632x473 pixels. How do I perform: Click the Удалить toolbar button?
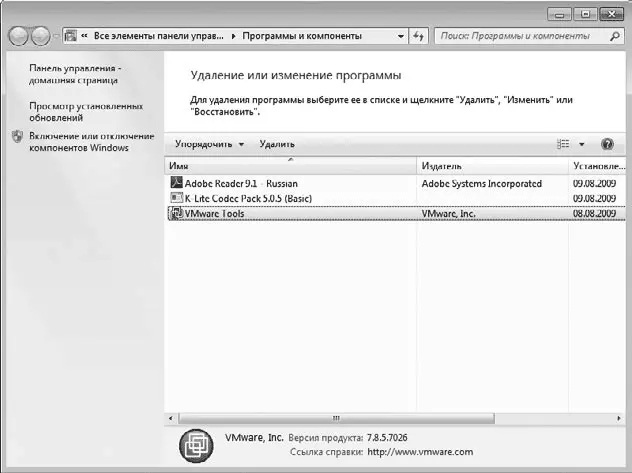click(277, 144)
